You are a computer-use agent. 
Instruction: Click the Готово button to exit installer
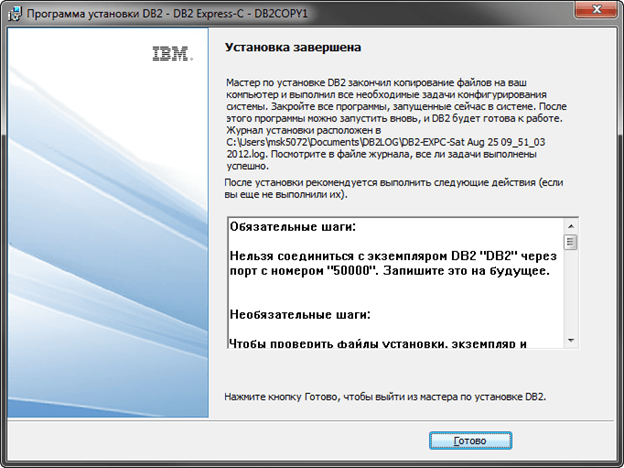(470, 441)
